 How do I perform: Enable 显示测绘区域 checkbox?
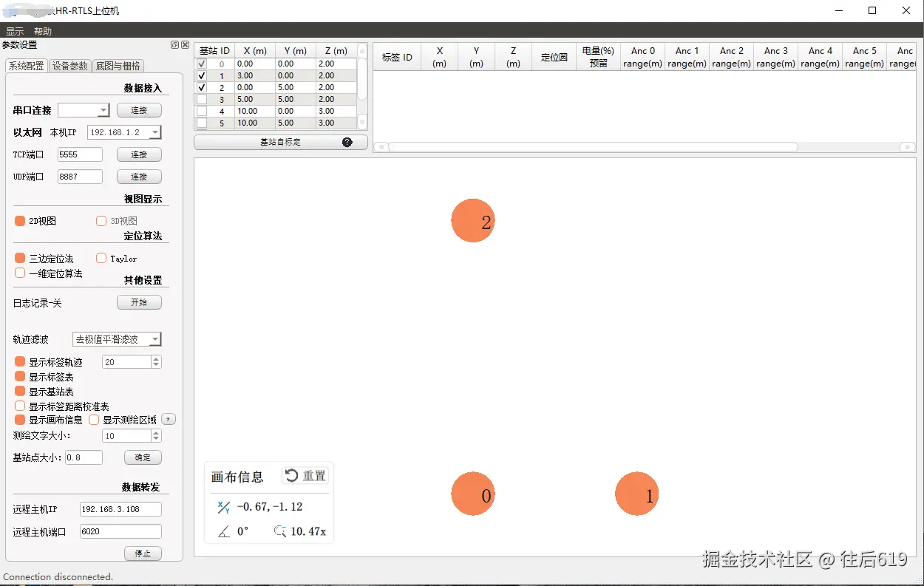pos(94,420)
